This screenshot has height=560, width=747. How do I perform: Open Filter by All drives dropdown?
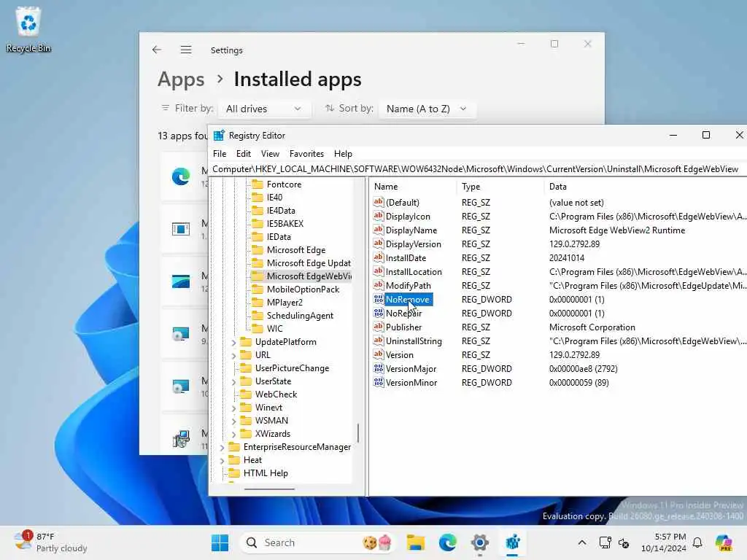(x=264, y=109)
